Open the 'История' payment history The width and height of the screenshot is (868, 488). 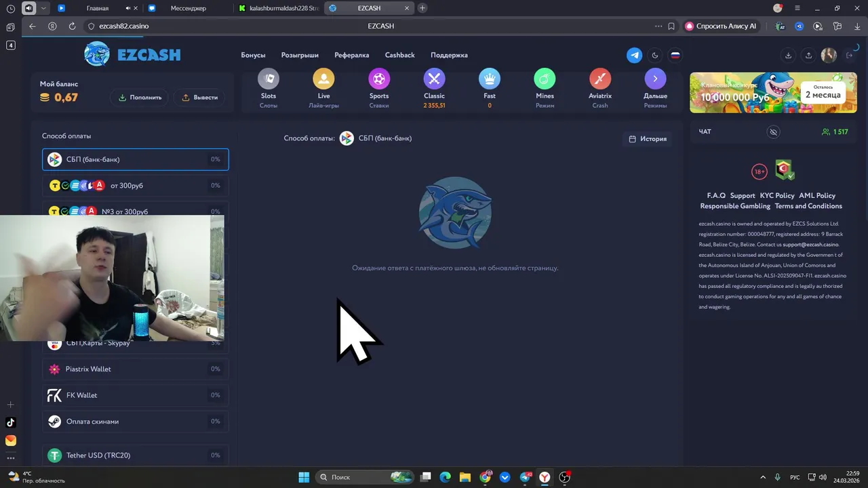point(648,139)
